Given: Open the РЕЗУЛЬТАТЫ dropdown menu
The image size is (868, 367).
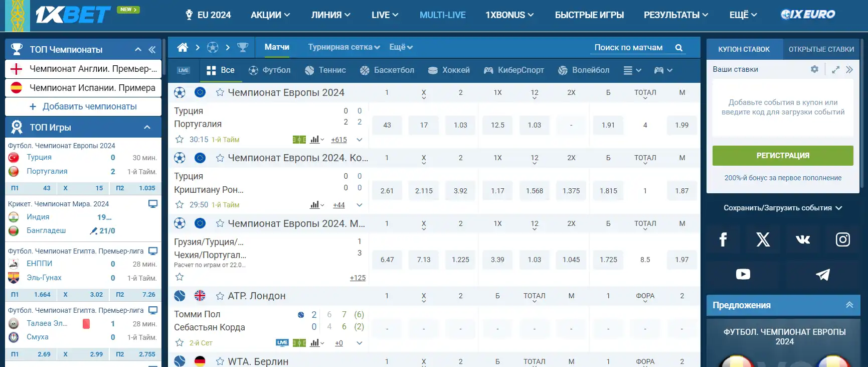Looking at the screenshot, I should 676,15.
